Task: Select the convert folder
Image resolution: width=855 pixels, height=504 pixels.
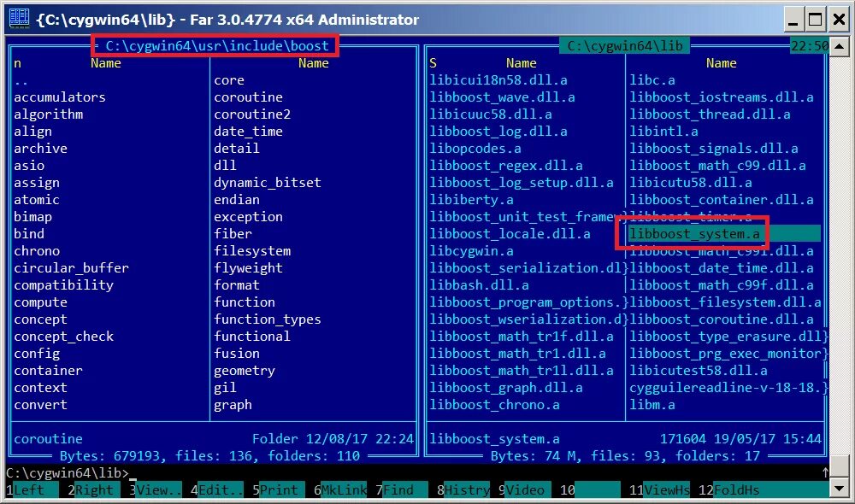Action: coord(41,405)
